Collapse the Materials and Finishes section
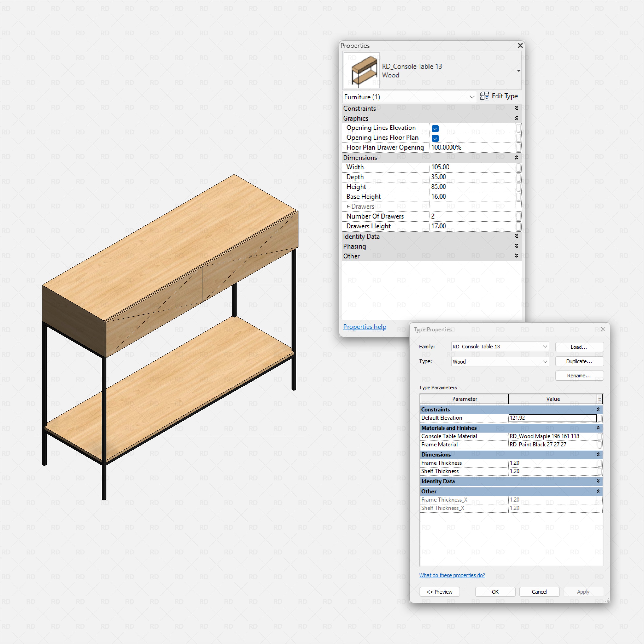 pyautogui.click(x=598, y=428)
